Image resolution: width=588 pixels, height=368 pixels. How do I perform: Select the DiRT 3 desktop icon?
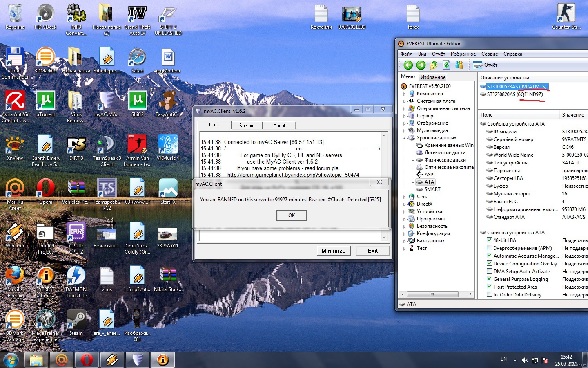(x=76, y=148)
